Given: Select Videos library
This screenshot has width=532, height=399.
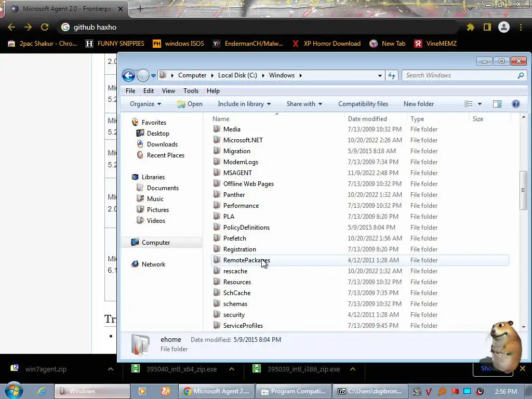Looking at the screenshot, I should 156,220.
